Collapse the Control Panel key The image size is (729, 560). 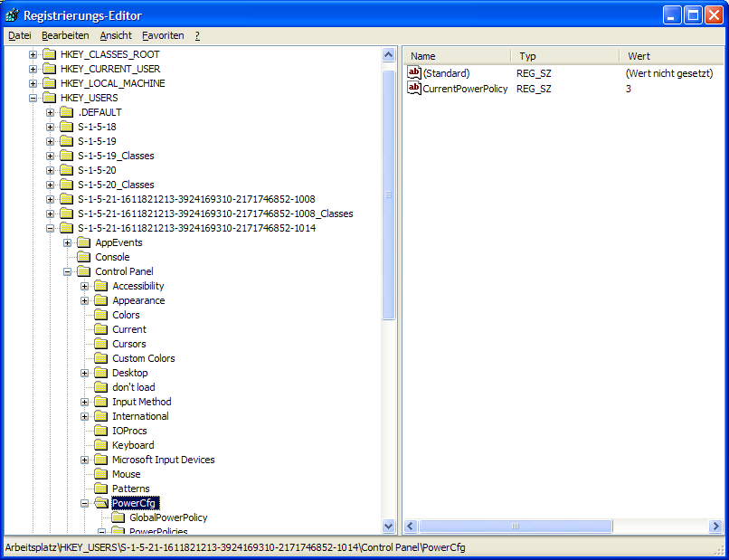(68, 271)
